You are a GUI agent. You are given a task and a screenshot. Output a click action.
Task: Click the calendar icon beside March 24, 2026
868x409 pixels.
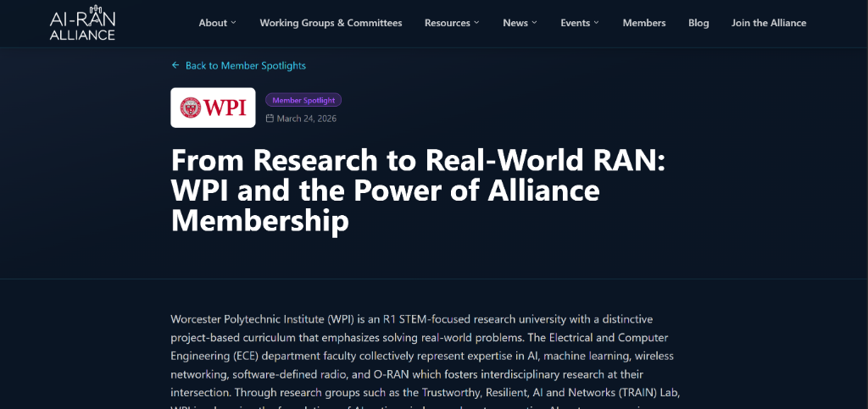click(270, 119)
